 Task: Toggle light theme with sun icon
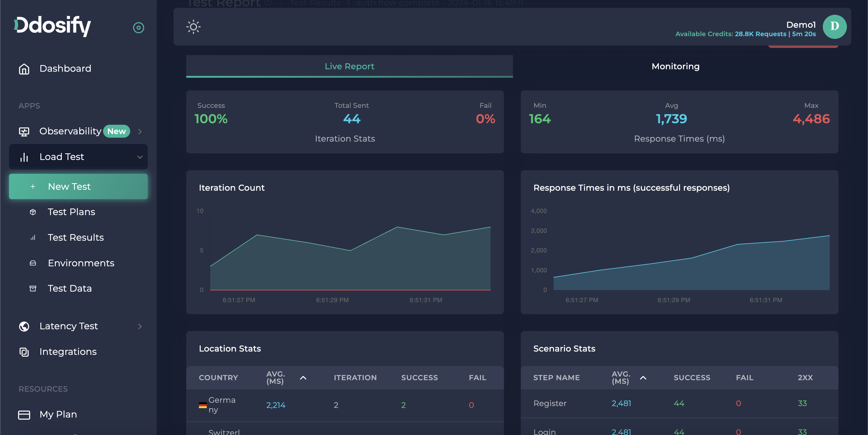pyautogui.click(x=193, y=27)
